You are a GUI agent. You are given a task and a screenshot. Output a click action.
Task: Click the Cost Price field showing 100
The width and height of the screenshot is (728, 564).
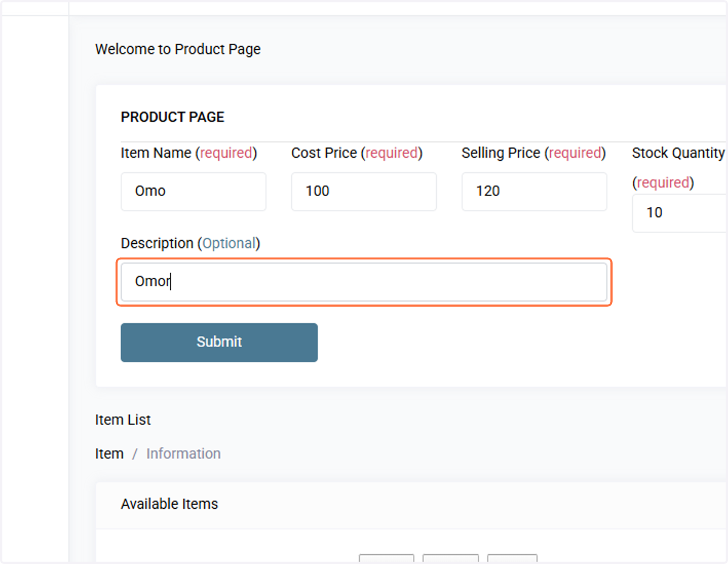[x=364, y=192]
